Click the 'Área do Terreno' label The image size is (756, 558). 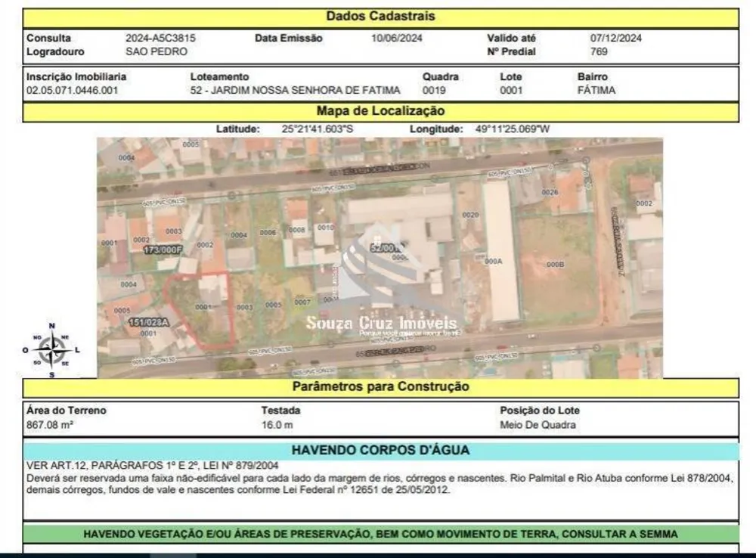[66, 411]
